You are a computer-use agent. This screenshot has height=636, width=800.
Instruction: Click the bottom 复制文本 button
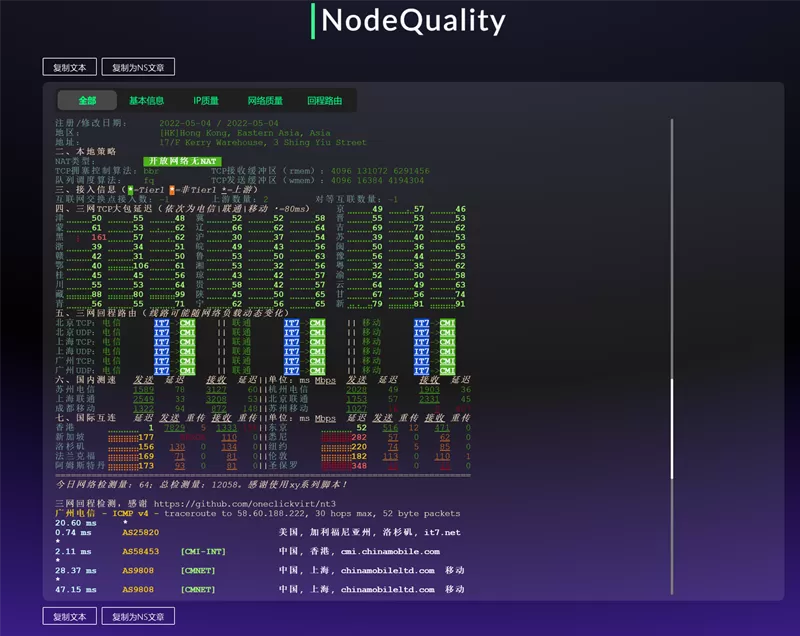(69, 616)
